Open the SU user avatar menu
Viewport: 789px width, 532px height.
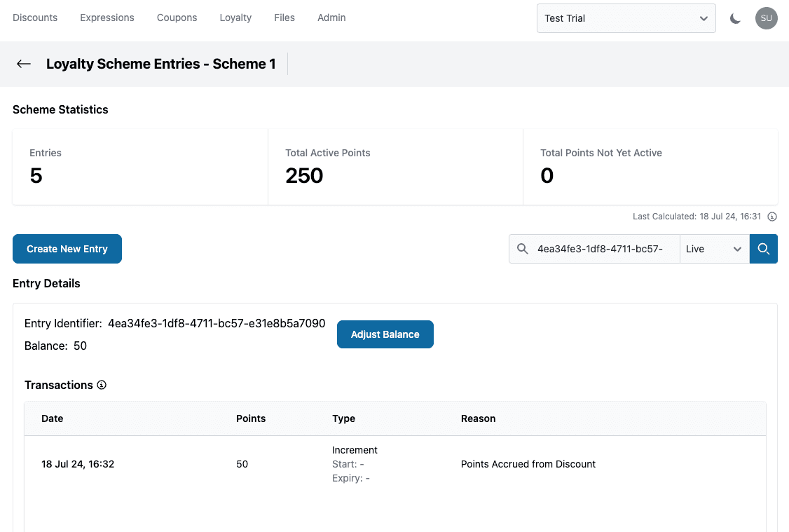point(766,18)
